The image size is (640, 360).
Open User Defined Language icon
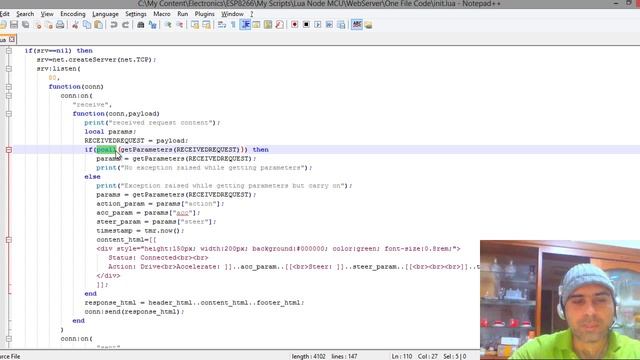(x=256, y=25)
